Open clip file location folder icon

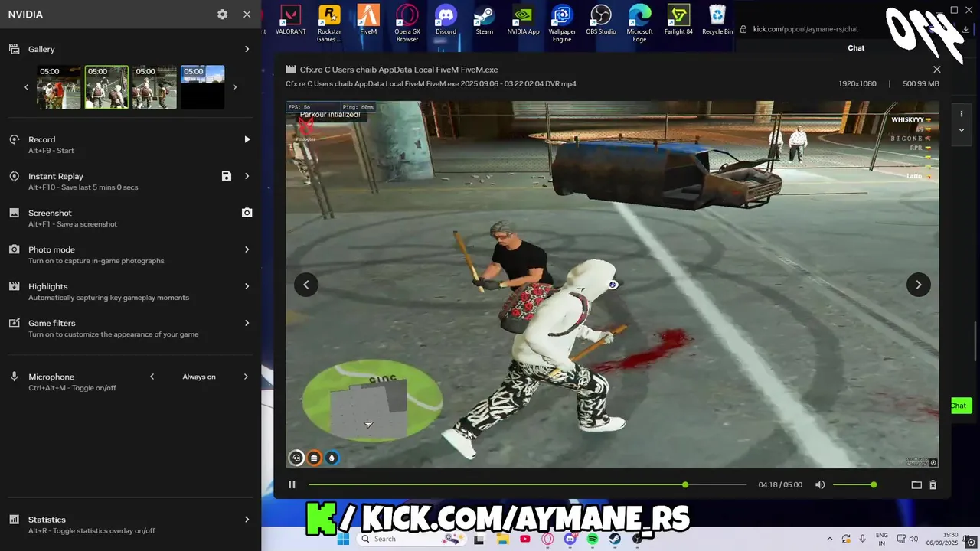[x=916, y=484]
